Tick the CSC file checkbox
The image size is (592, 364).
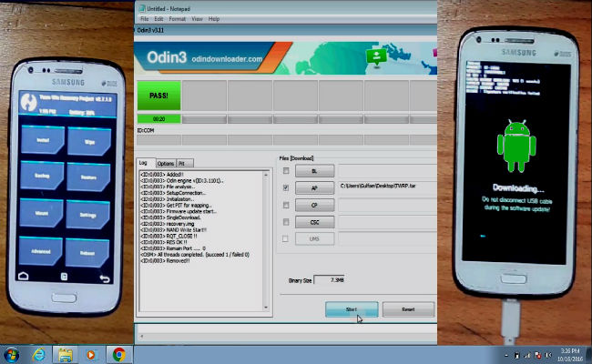288,221
